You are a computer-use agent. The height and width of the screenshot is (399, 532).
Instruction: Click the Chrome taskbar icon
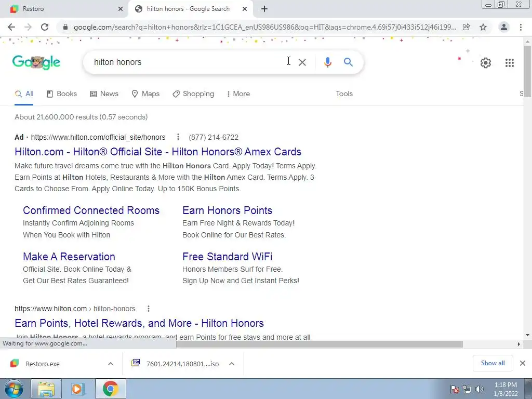pyautogui.click(x=110, y=389)
